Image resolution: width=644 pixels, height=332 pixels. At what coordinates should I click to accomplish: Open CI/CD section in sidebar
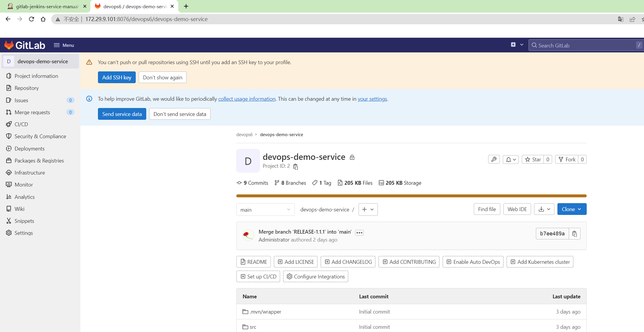pyautogui.click(x=21, y=124)
